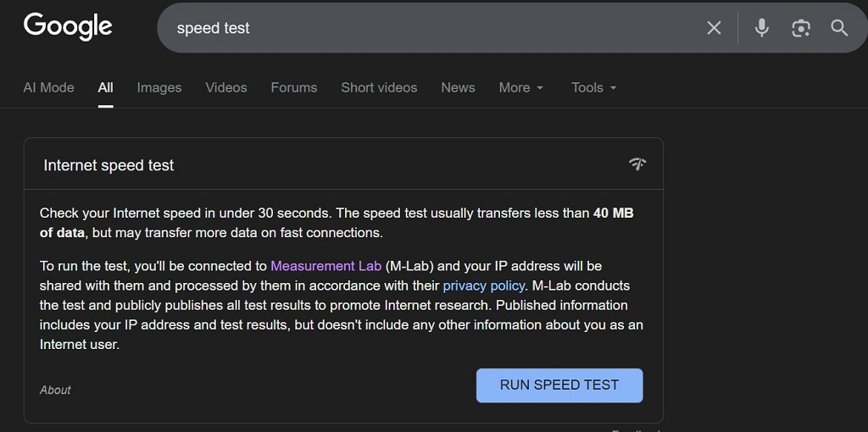Click the magnifying glass search icon
868x432 pixels.
coord(839,28)
